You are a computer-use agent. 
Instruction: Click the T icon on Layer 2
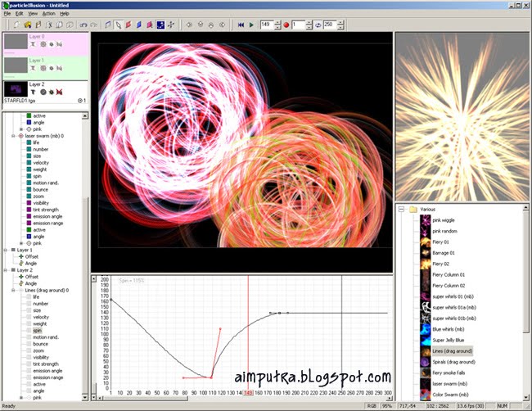[x=33, y=92]
